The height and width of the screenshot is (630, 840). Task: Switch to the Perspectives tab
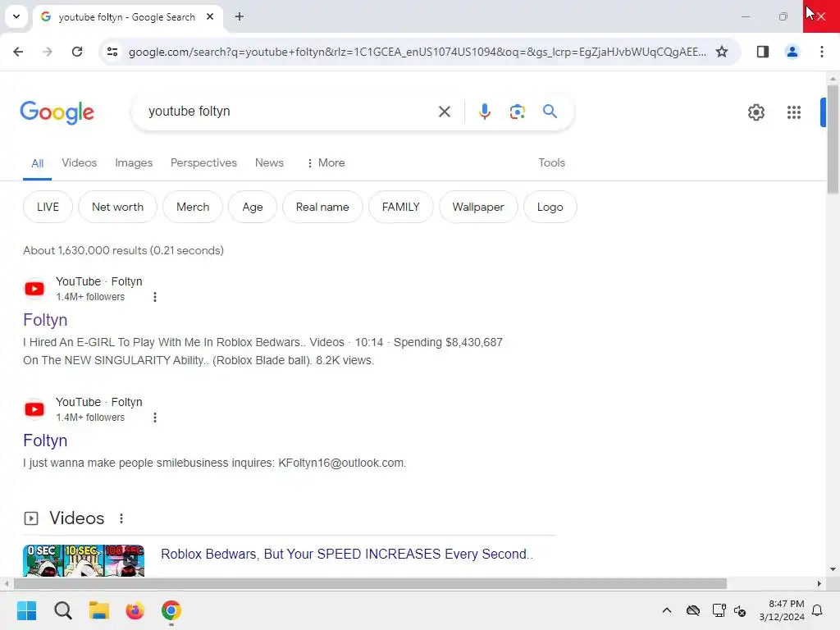(203, 163)
